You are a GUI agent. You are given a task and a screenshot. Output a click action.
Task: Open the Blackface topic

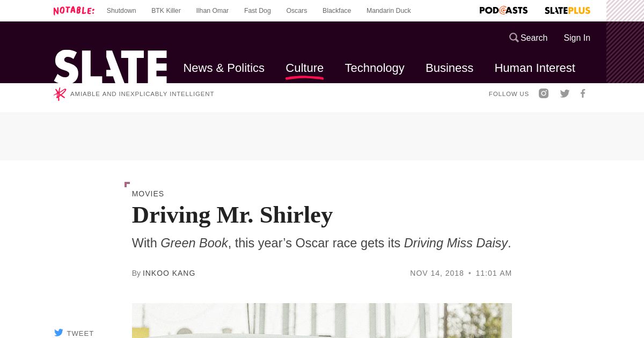tap(337, 11)
